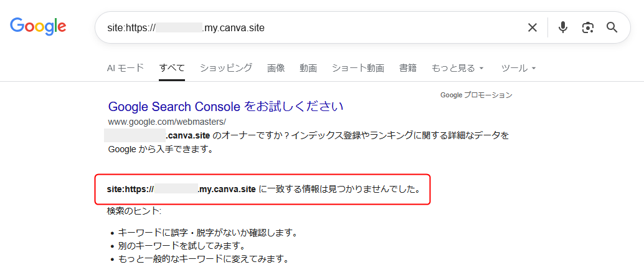Click the no-results message in red box
Viewport: 644px width, 277px height.
[x=262, y=189]
